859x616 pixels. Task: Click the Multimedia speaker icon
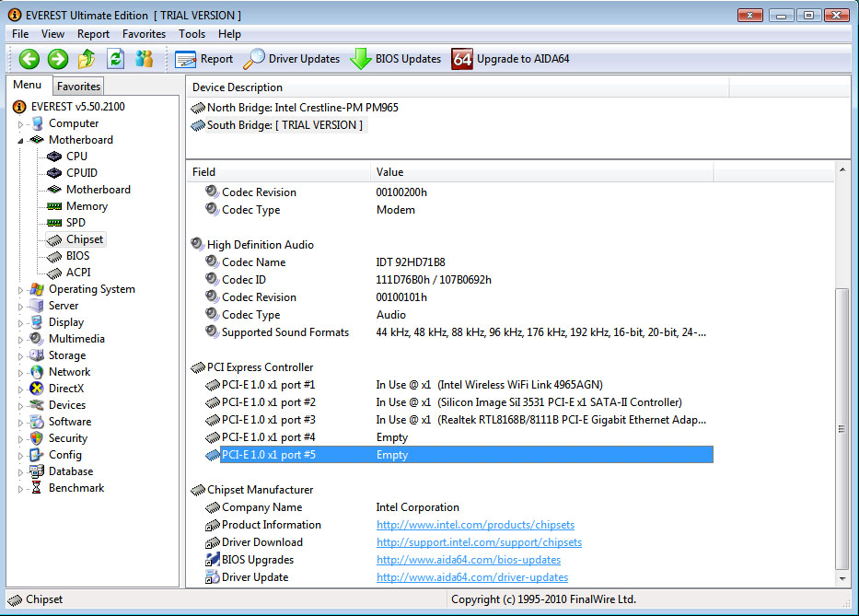[37, 339]
